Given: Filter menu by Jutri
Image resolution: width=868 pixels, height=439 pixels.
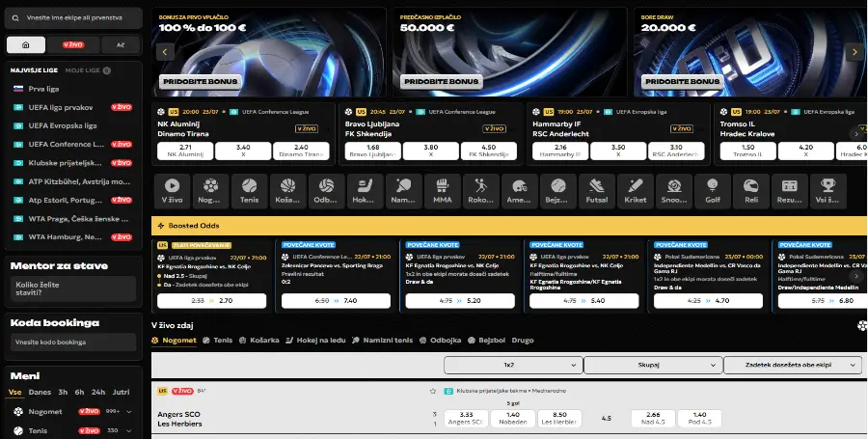Looking at the screenshot, I should (x=122, y=392).
